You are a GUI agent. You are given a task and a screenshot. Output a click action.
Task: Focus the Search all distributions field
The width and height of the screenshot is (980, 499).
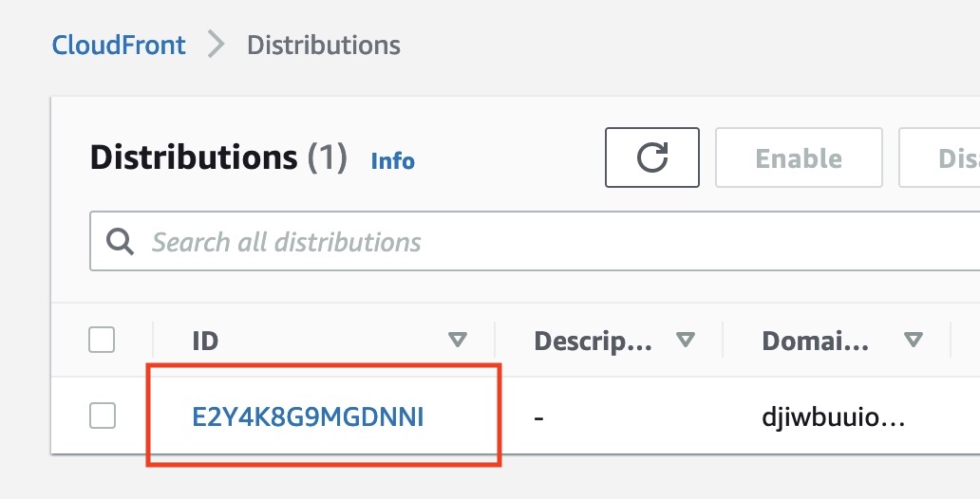pos(535,241)
